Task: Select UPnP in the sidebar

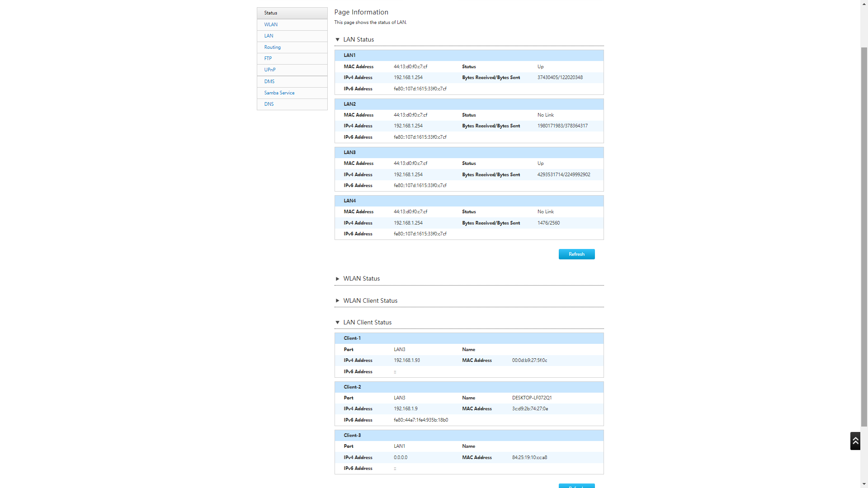Action: tap(269, 70)
